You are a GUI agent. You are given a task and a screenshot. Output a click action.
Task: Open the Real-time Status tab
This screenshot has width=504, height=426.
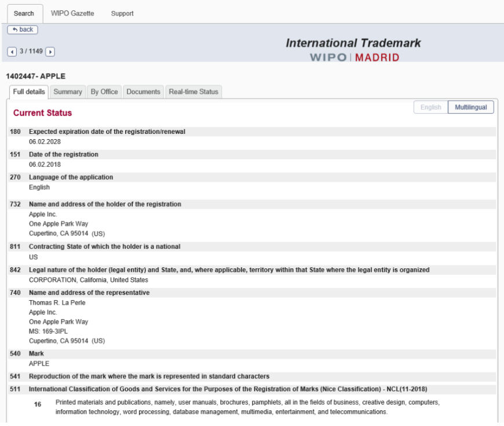(193, 92)
